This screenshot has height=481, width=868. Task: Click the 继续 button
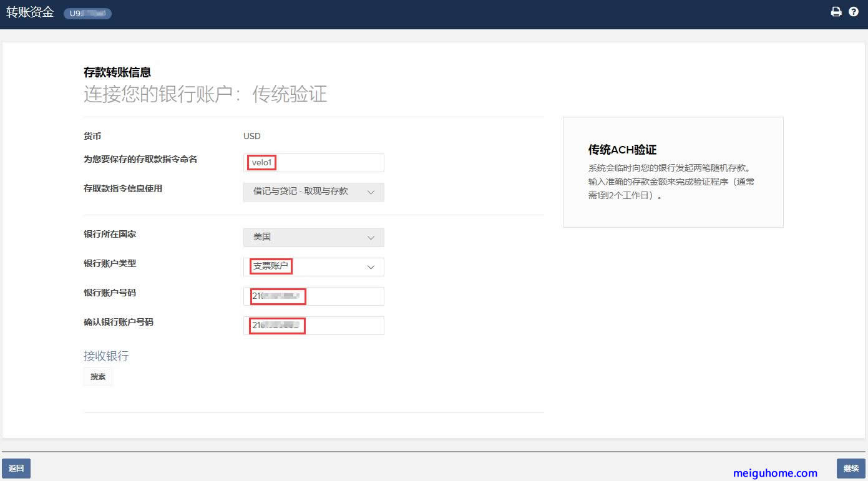(x=851, y=469)
